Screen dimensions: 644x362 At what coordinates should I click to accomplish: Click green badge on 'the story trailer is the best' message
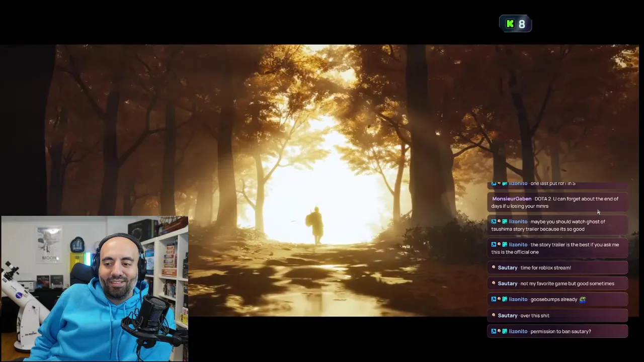505,244
